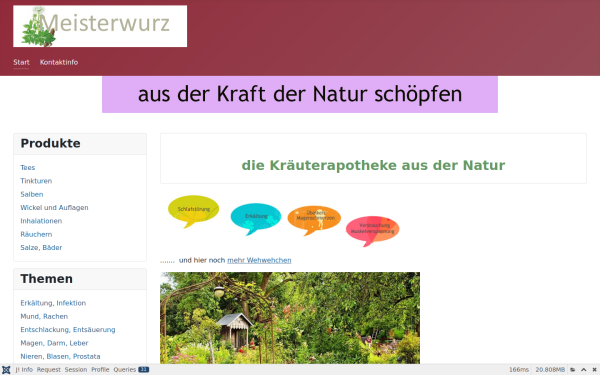This screenshot has width=600, height=375.
Task: Open the Räuchern link
Action: 36,235
